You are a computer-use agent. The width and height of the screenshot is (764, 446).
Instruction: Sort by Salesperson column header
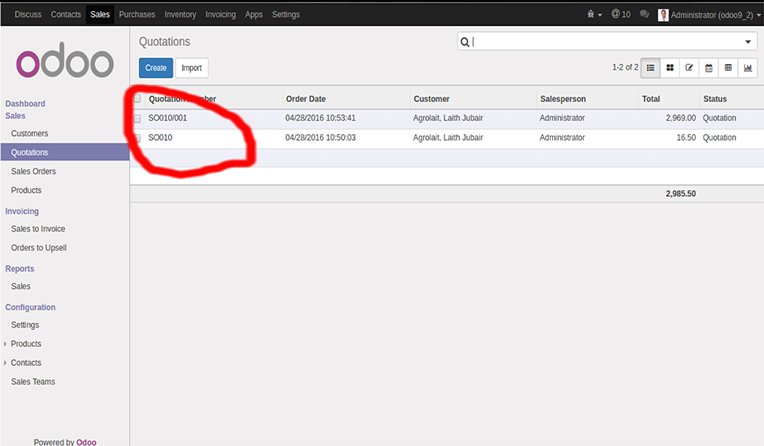563,99
